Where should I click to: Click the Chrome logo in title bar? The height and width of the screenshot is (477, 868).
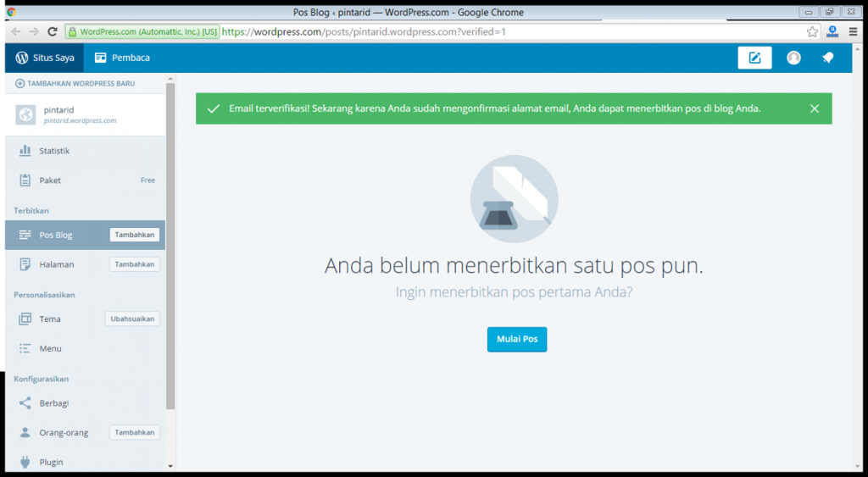click(11, 12)
